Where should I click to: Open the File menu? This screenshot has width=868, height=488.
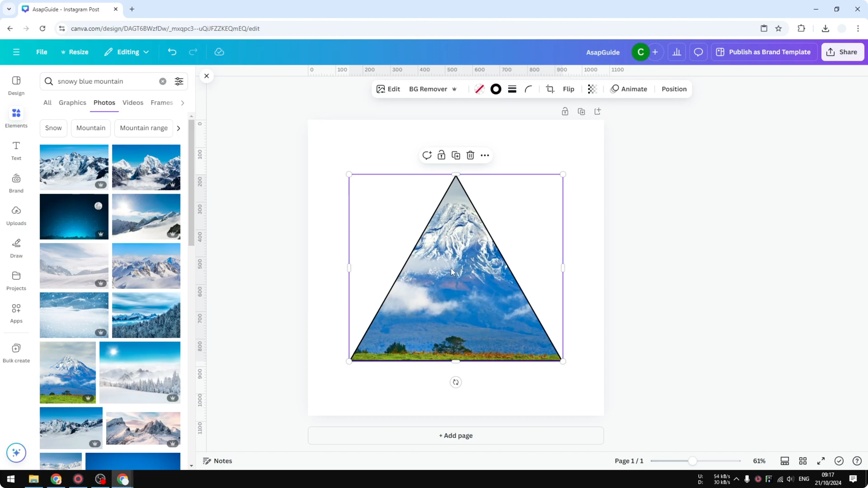click(x=42, y=52)
